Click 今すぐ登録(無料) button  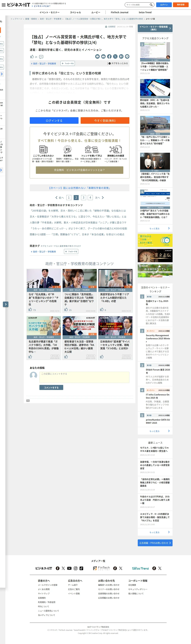click(x=105, y=120)
